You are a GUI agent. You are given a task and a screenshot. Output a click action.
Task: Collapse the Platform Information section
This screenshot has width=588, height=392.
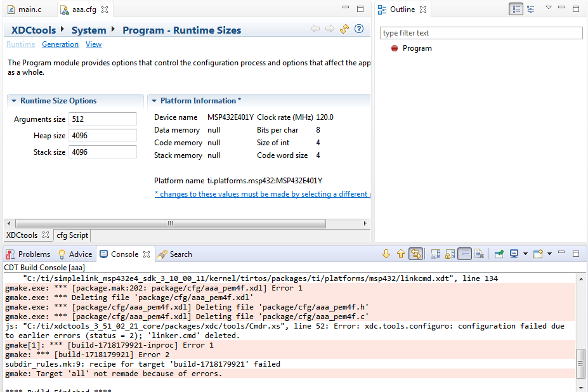154,101
